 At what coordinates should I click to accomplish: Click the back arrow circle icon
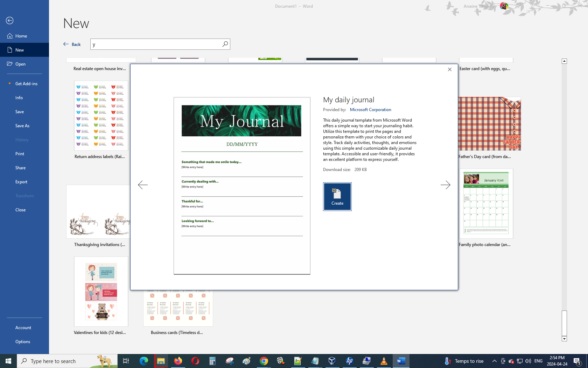[x=10, y=21]
